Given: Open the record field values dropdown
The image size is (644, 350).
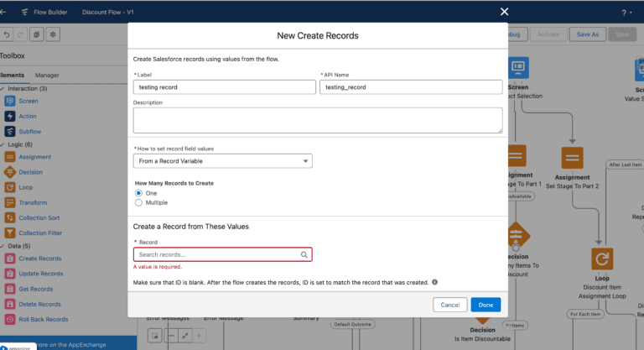Looking at the screenshot, I should (x=222, y=161).
